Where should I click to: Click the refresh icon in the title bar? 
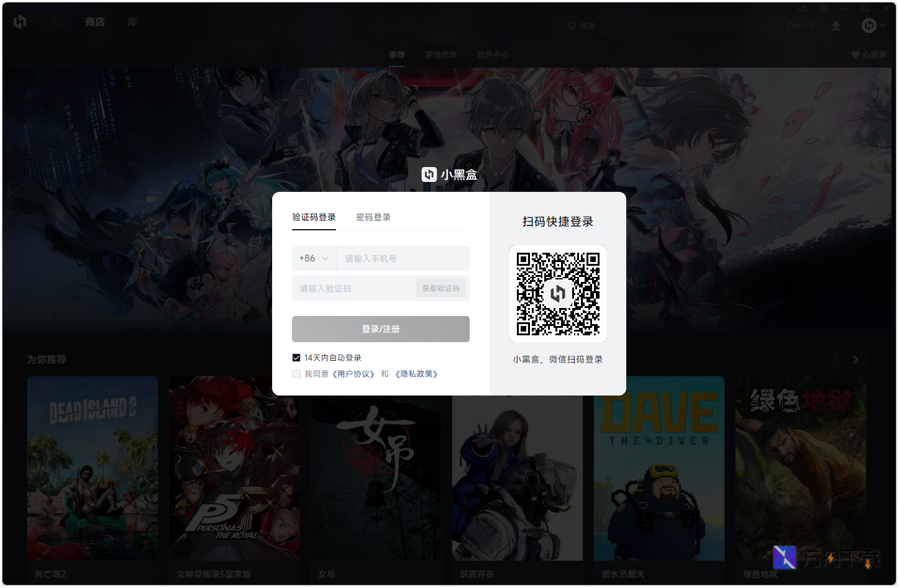click(801, 8)
